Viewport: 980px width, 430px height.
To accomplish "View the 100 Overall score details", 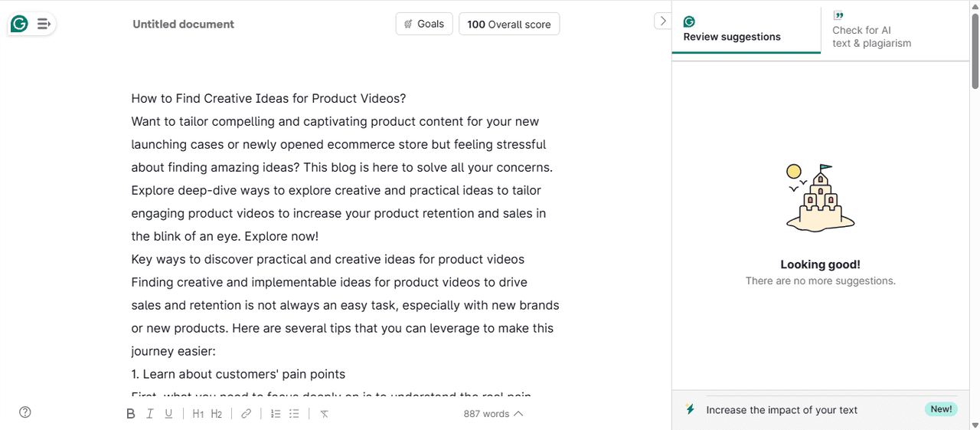I will click(x=509, y=24).
